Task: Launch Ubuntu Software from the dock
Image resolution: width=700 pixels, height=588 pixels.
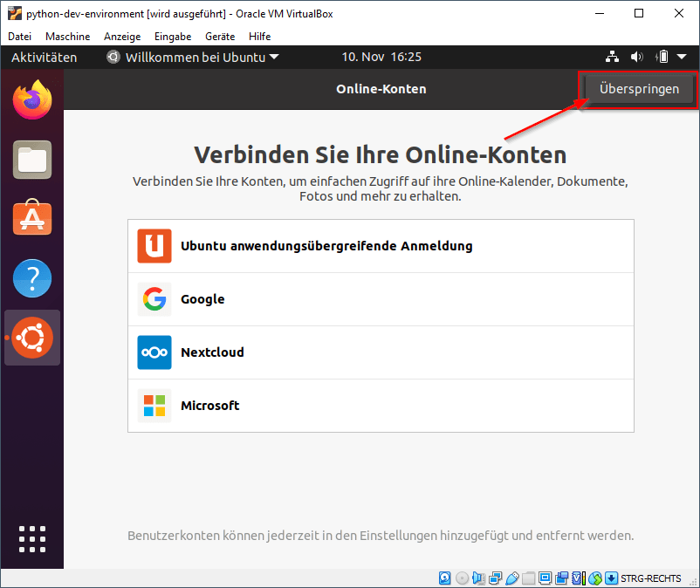Action: pos(31,218)
